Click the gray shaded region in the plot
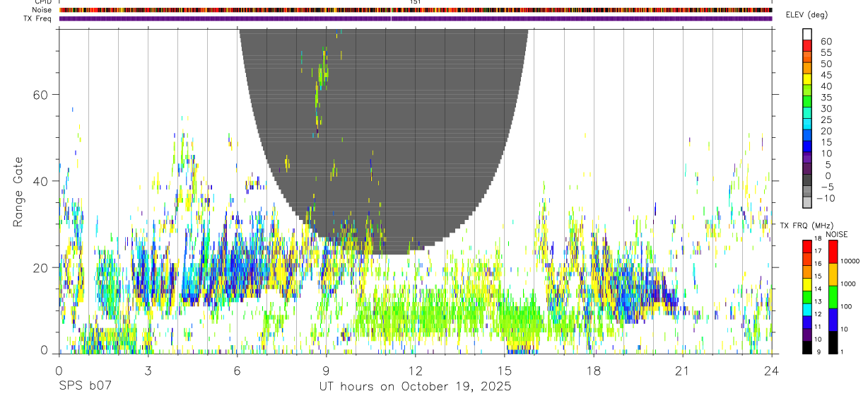This screenshot has height=401, width=868. [x=384, y=141]
